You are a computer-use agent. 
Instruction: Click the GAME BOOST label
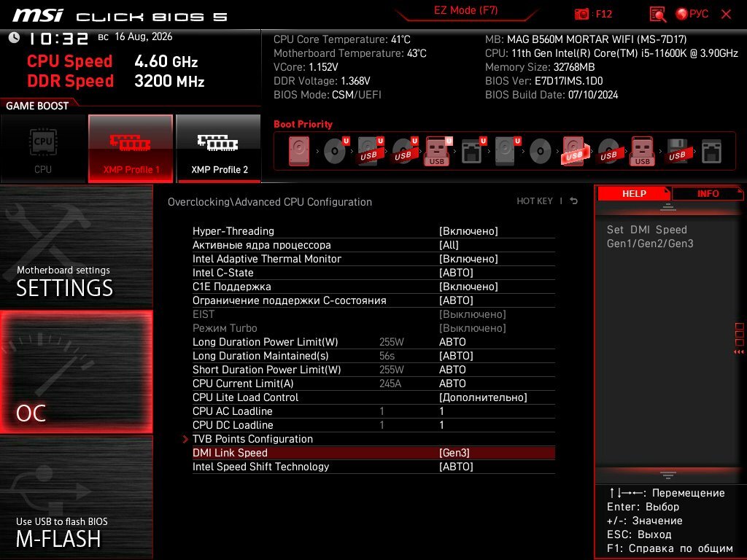click(x=37, y=106)
